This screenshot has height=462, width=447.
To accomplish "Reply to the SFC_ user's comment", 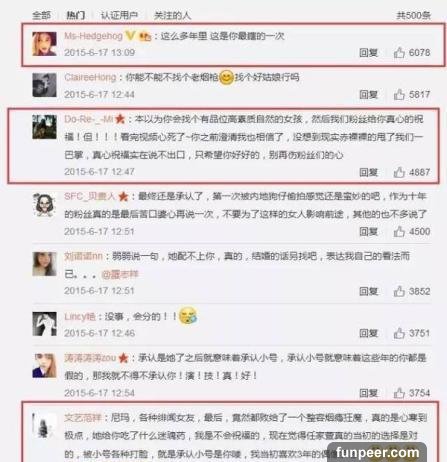I will pyautogui.click(x=368, y=232).
